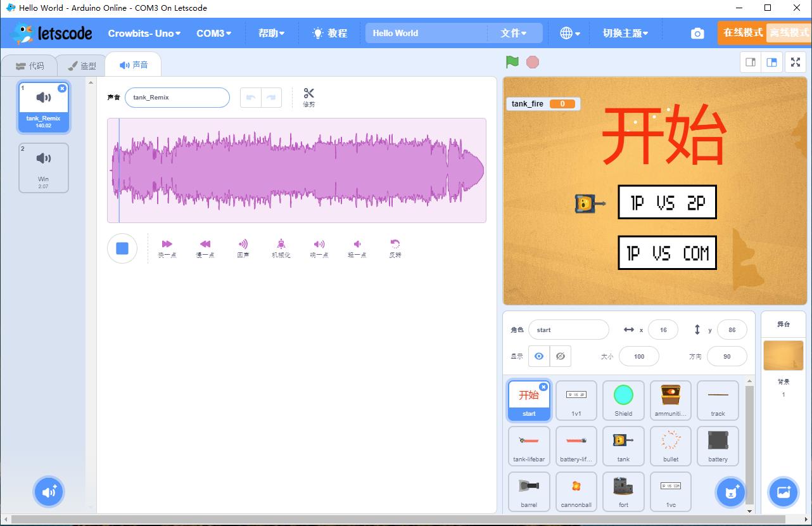Screen dimensions: 812x526
Task: Make the sound louder with 响一点
Action: coord(319,247)
